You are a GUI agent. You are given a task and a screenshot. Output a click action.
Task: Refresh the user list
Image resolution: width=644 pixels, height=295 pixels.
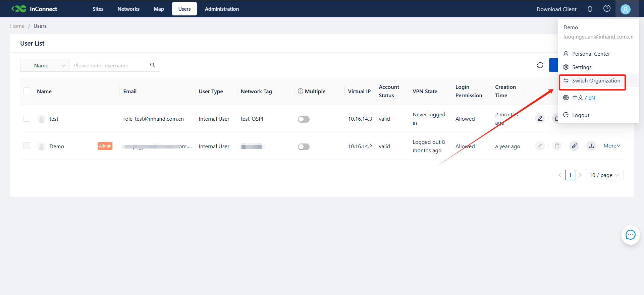540,65
